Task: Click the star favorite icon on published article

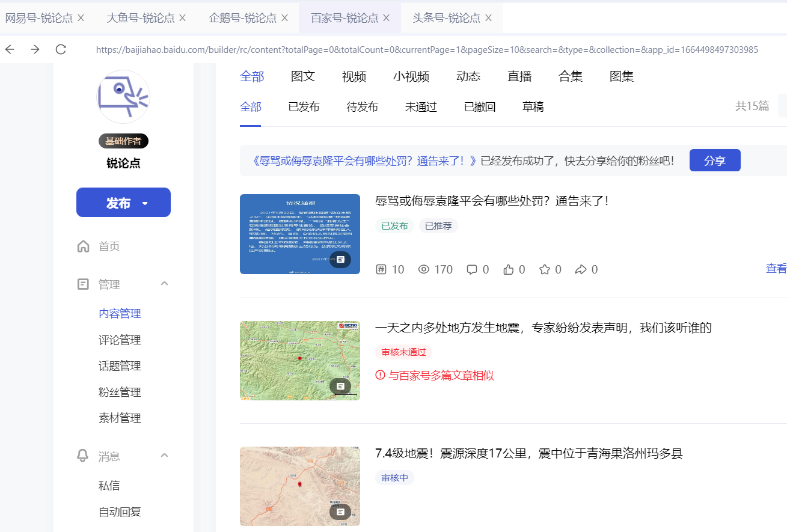Action: tap(544, 269)
